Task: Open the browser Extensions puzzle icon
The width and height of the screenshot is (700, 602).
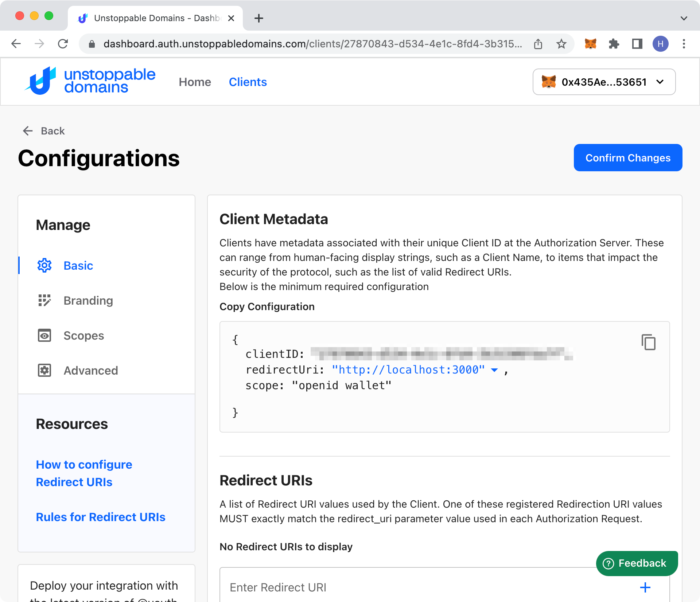Action: click(614, 44)
